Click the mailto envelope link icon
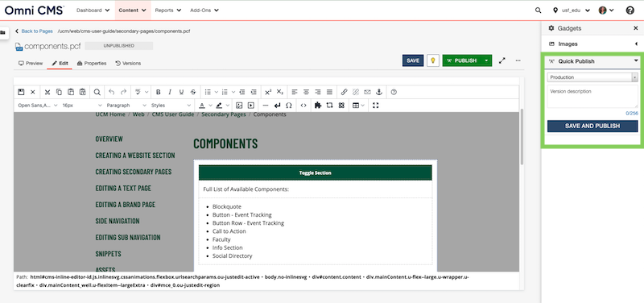Screen dimensions: 644x303 point(368,92)
